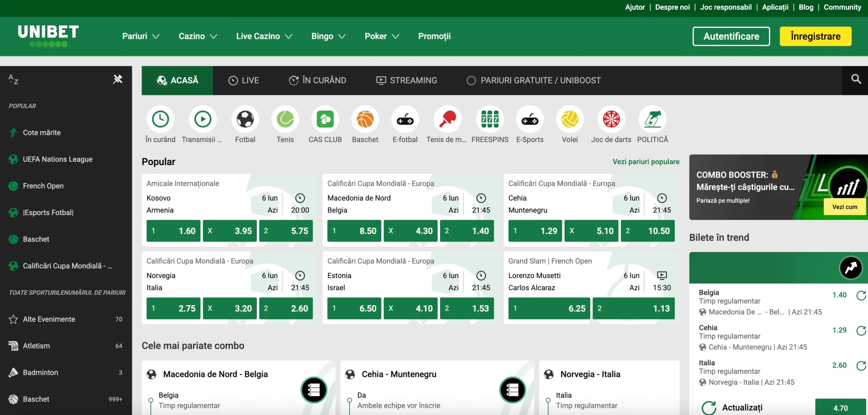
Task: Open the Joc responsabil link
Action: tap(726, 7)
